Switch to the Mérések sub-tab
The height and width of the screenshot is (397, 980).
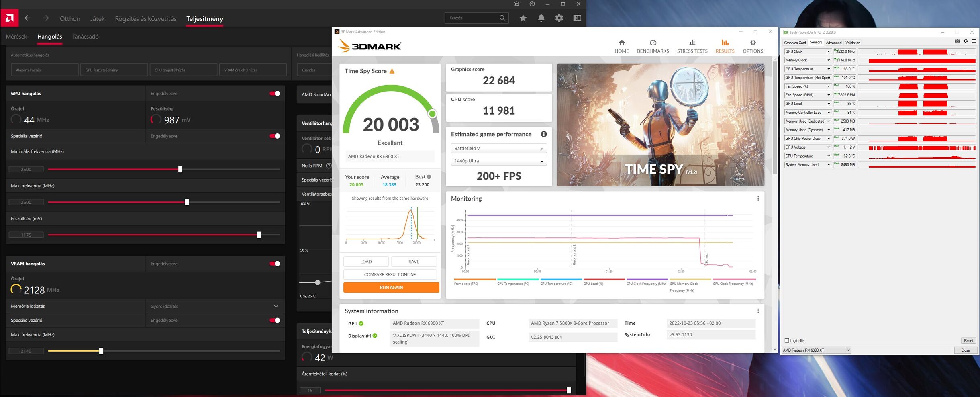click(16, 37)
